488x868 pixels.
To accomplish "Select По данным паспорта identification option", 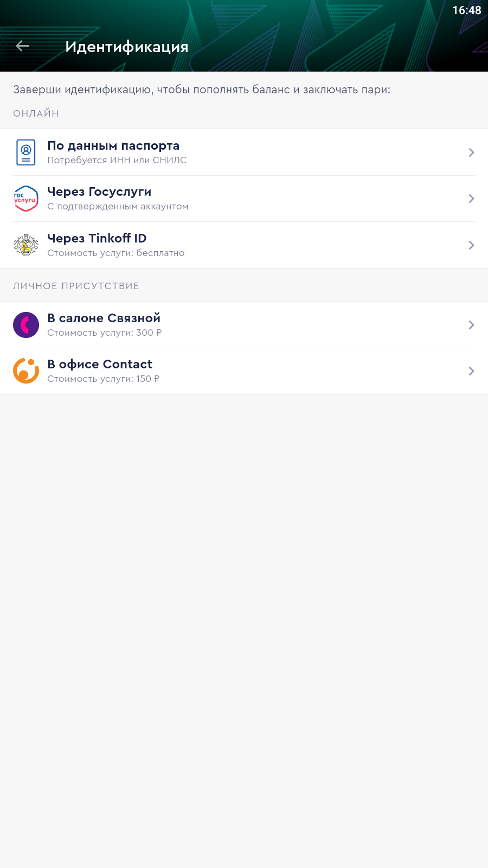I will 113,146.
